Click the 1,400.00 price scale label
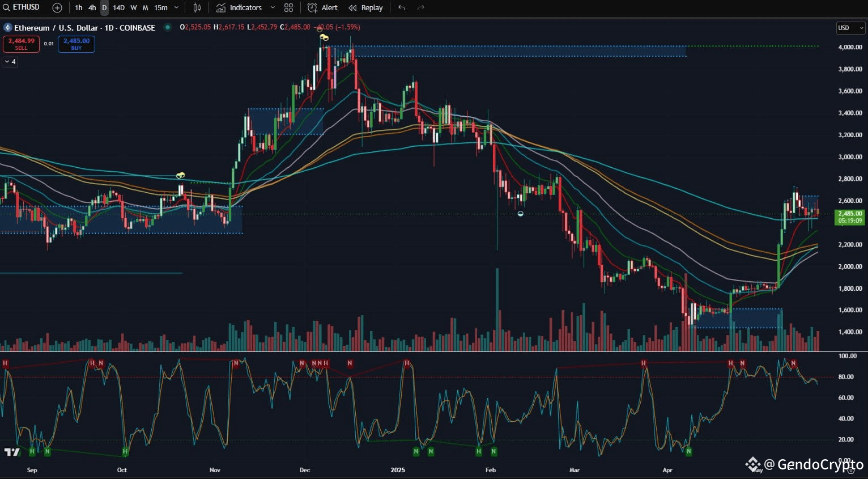The height and width of the screenshot is (479, 868). tap(850, 332)
